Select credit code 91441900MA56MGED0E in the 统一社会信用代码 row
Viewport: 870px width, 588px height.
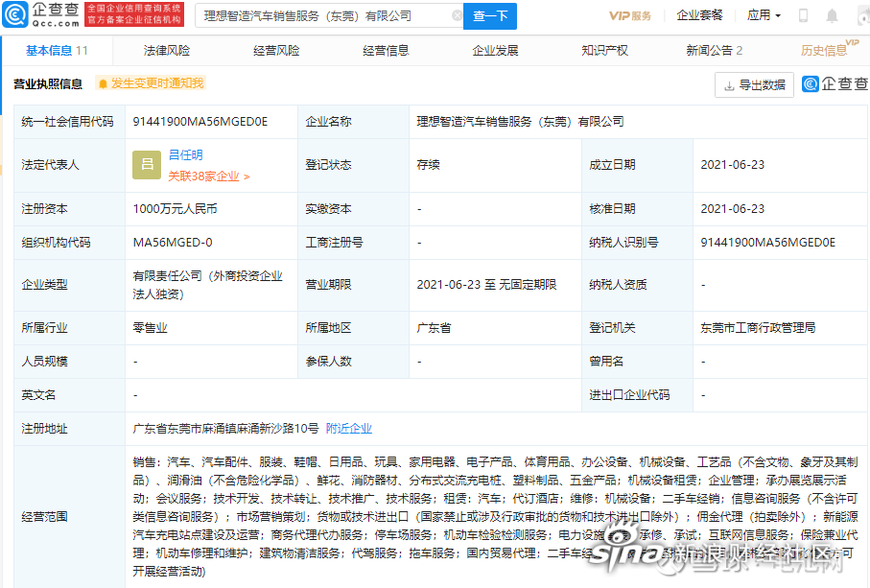200,122
